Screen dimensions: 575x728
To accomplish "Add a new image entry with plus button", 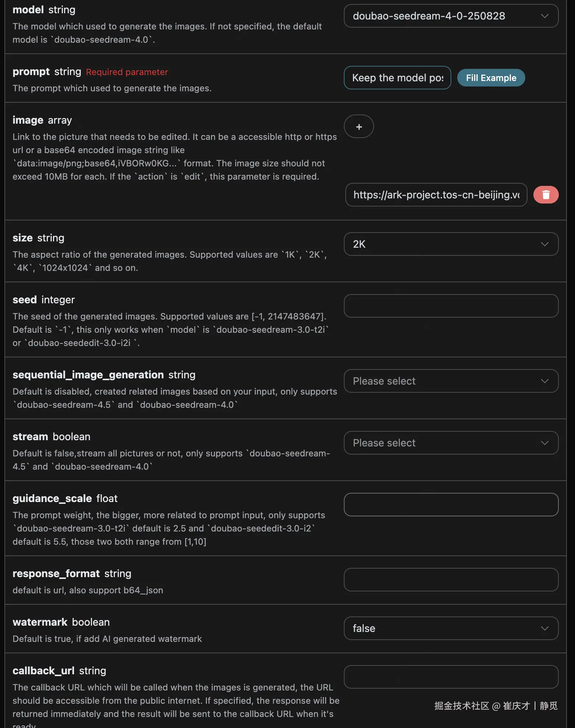I will tap(359, 127).
